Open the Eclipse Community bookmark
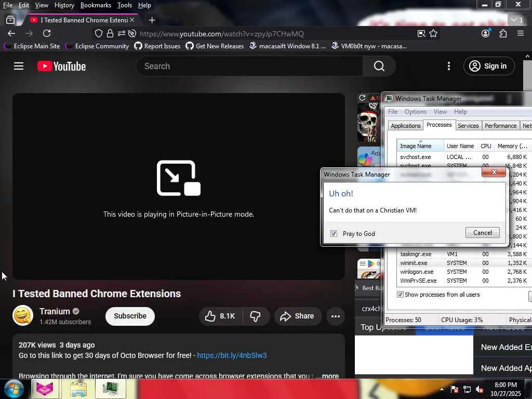Screen dimensions: 532x399 point(97,46)
